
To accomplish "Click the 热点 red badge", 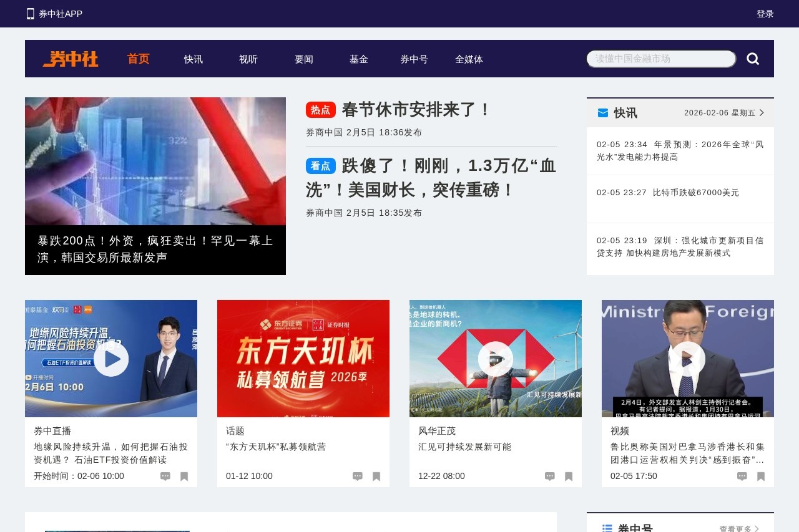I will tap(321, 110).
